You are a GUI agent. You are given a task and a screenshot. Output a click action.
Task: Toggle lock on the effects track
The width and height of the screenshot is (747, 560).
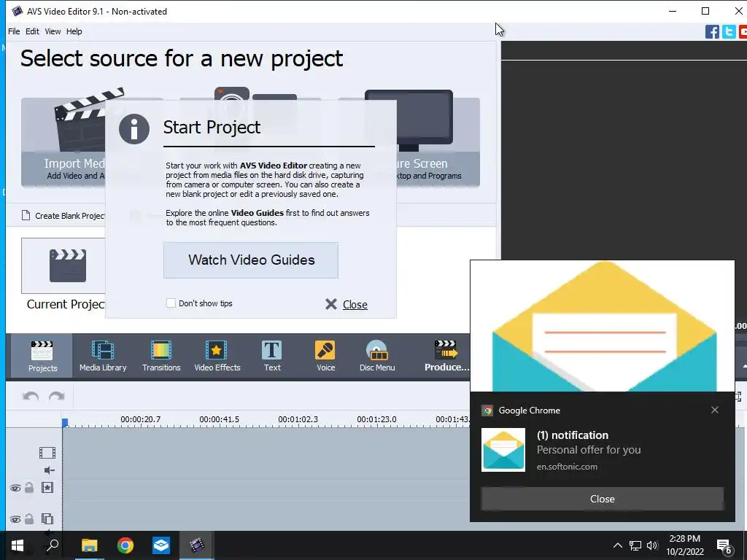[x=29, y=488]
